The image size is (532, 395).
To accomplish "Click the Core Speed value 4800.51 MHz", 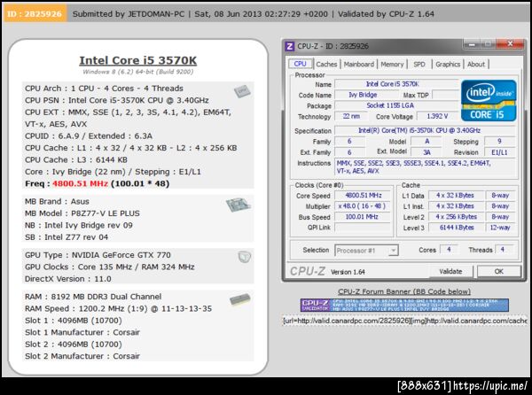I will click(x=363, y=196).
